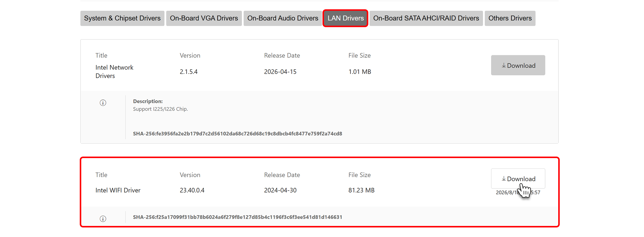Click info icon beside Intel Network Drivers description

pyautogui.click(x=103, y=103)
